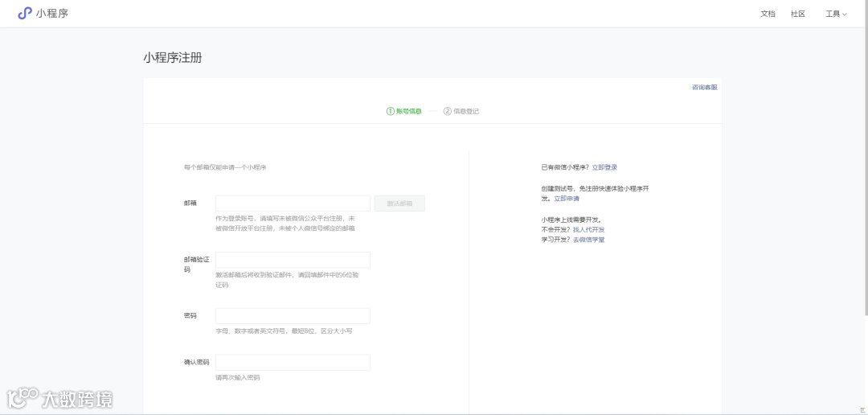Expand the 工具 dropdown
Viewport: 868px width, 415px height.
point(836,14)
